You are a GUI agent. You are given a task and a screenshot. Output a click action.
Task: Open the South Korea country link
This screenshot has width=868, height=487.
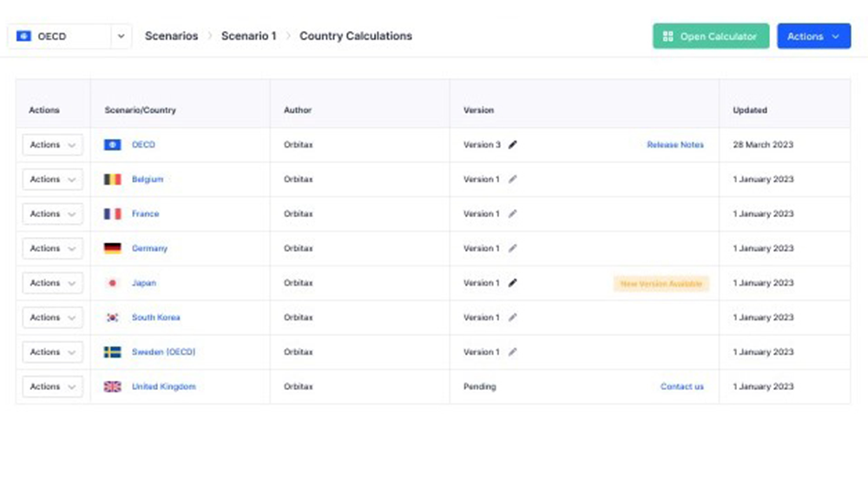pos(155,318)
